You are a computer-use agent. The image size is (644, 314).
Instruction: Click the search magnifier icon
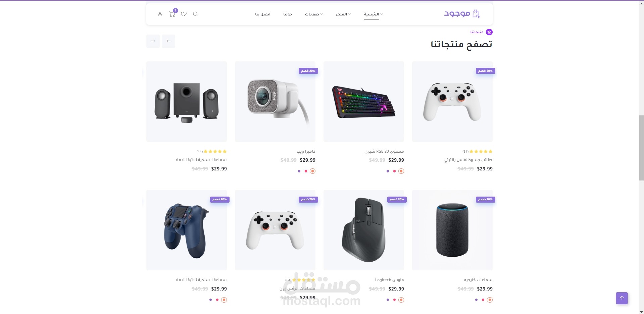point(195,14)
